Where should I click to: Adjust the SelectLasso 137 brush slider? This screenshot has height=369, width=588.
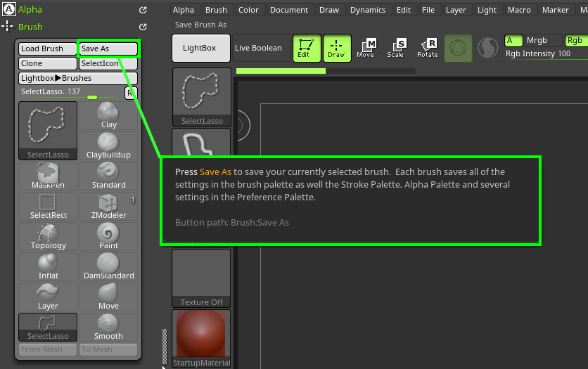point(70,93)
